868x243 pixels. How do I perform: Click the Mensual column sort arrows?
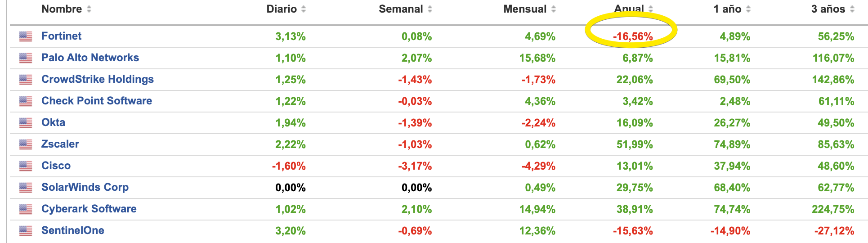tap(554, 9)
